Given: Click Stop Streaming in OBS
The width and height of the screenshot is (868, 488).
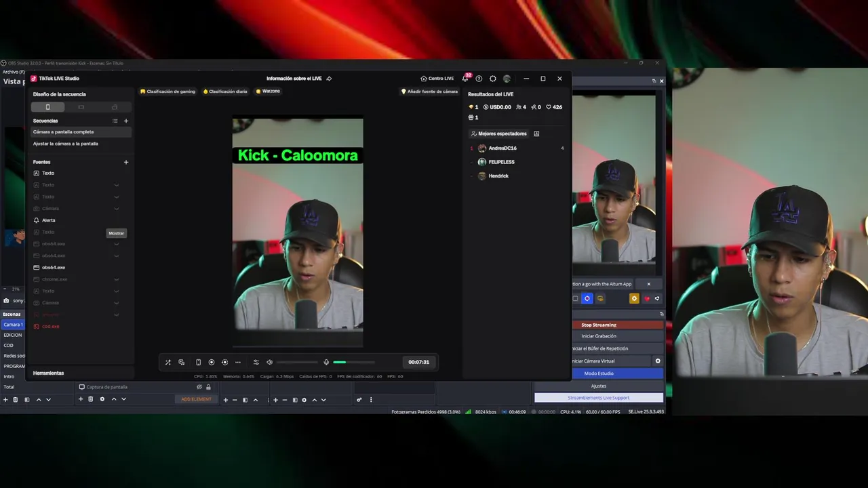Looking at the screenshot, I should coord(618,325).
